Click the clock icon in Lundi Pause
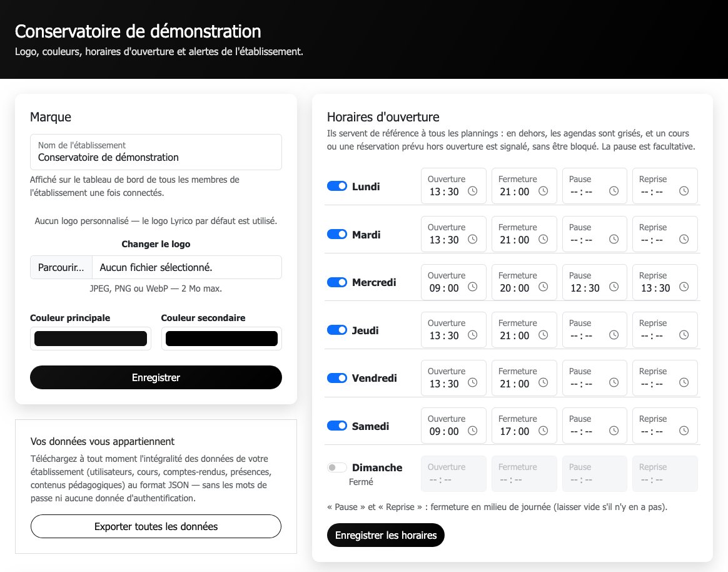 pyautogui.click(x=614, y=191)
